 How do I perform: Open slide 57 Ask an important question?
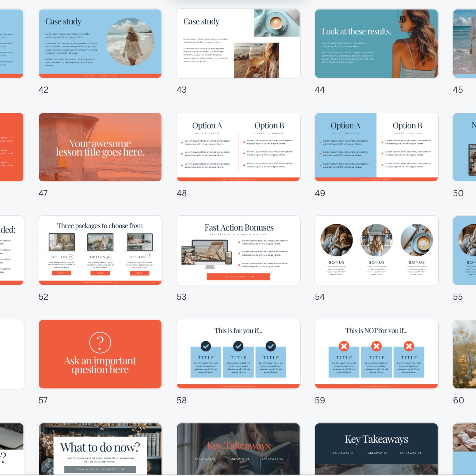point(100,354)
